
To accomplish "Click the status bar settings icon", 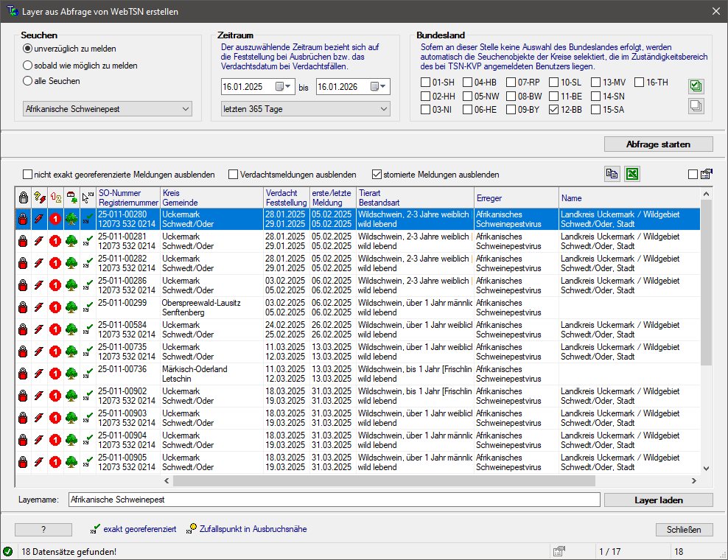I will (x=559, y=552).
